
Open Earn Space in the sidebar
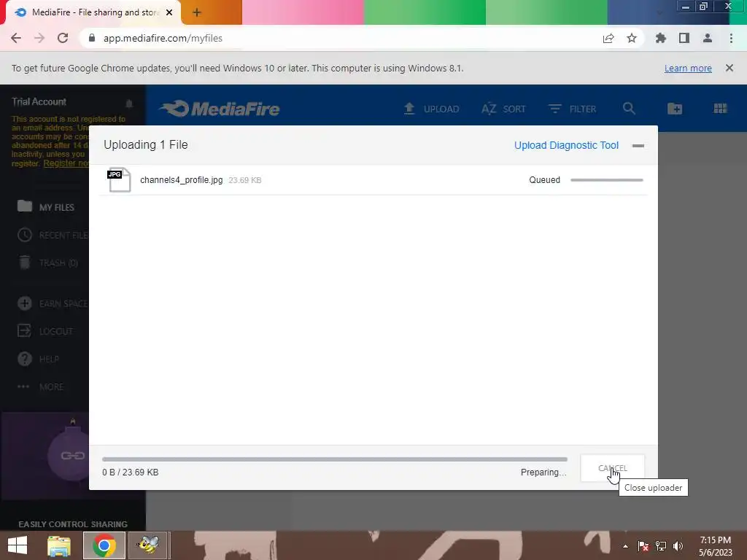pos(53,303)
